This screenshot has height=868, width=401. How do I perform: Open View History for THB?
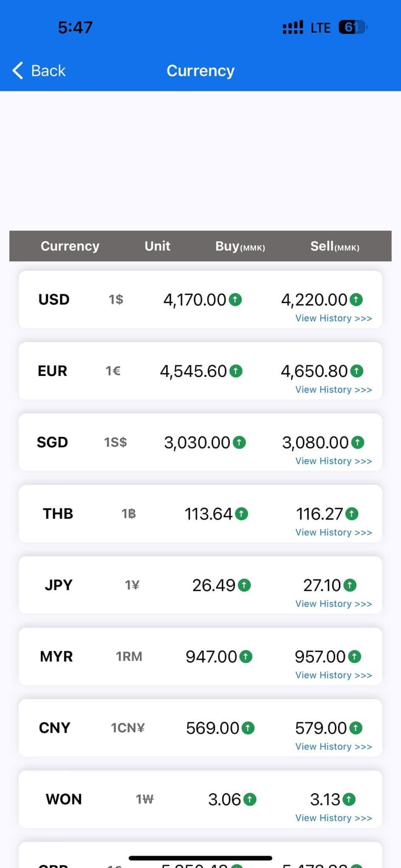point(334,532)
